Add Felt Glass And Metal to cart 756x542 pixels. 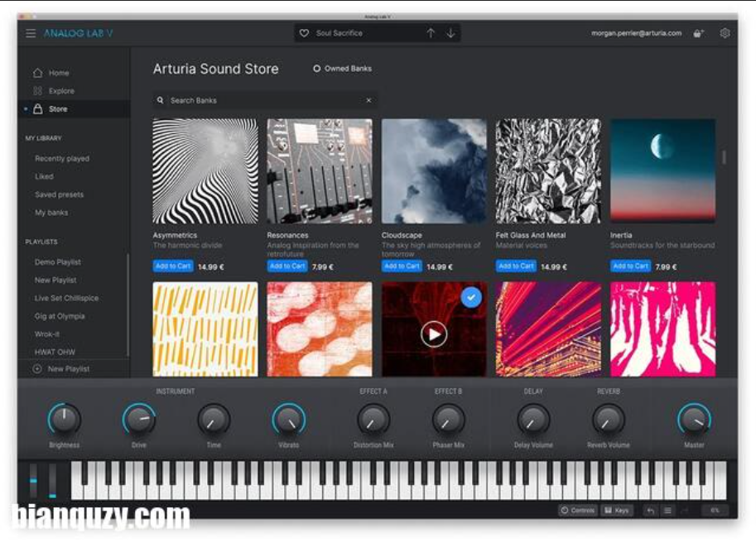(x=517, y=266)
